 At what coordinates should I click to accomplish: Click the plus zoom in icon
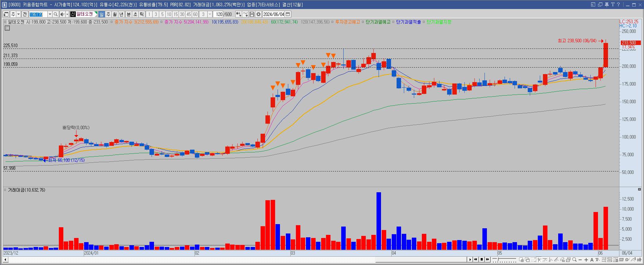[586, 260]
